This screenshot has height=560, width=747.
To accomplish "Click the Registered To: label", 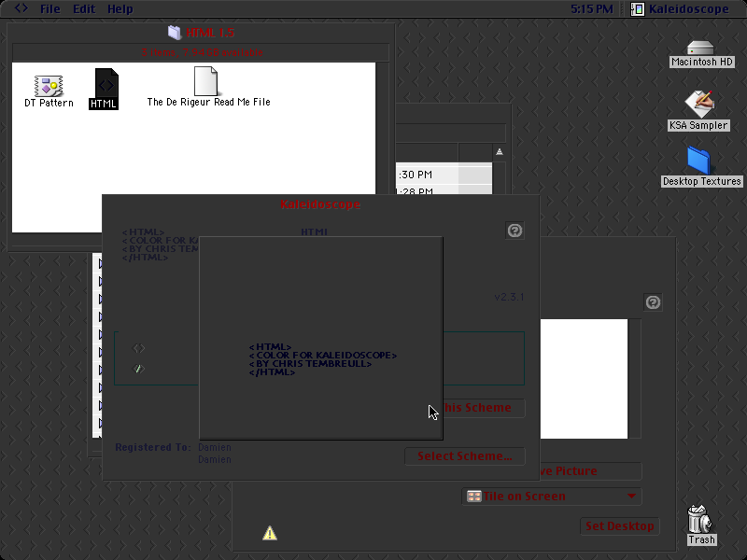I will pyautogui.click(x=153, y=447).
